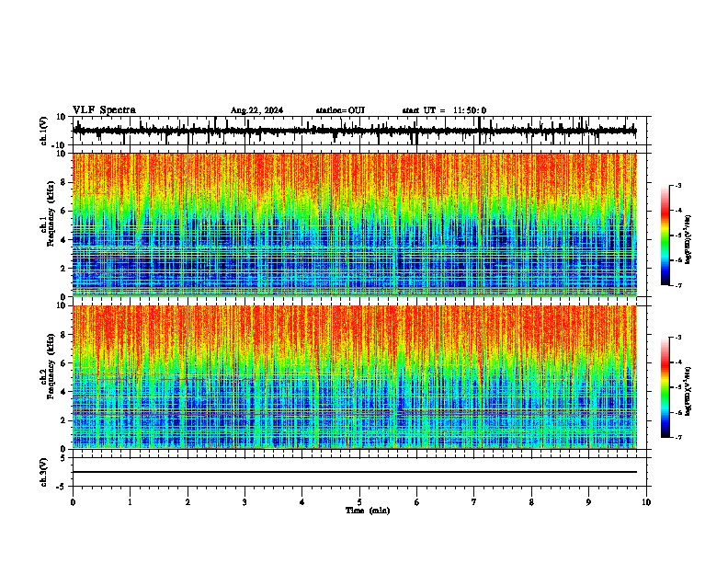Viewport: 728px width, 563px height.
Task: Click the "-7" label on the ch.1 color bar
Action: tap(678, 285)
